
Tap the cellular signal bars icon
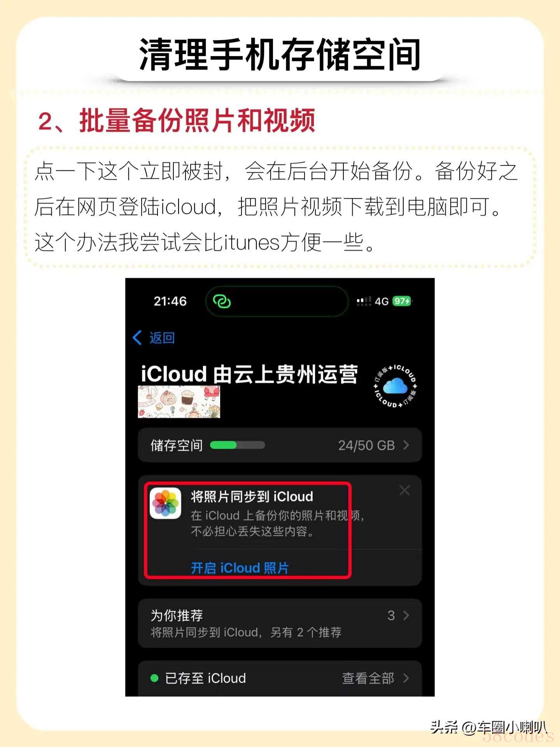click(x=364, y=301)
